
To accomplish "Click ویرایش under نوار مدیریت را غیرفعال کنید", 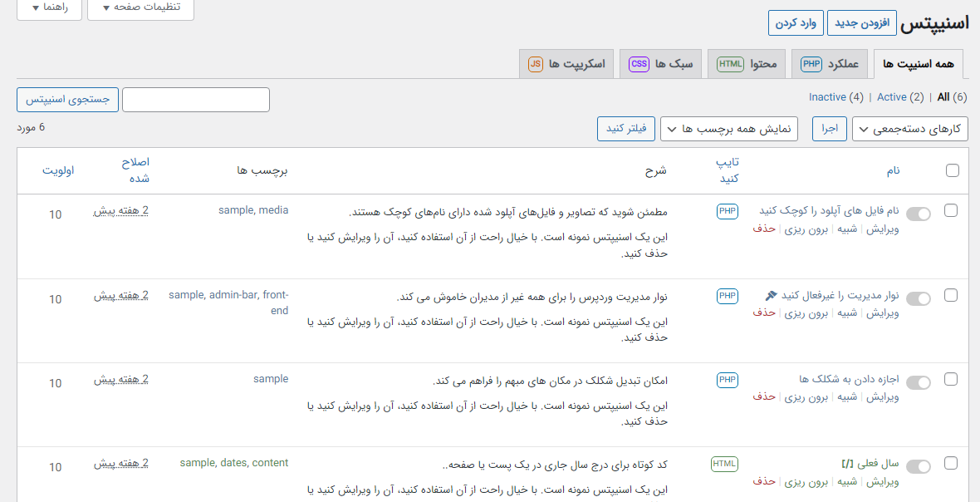I will [x=883, y=313].
